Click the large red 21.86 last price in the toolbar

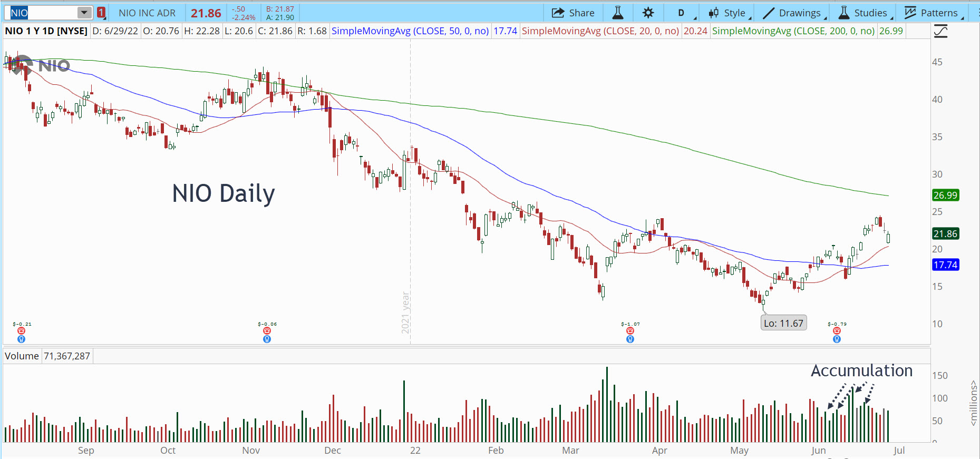[x=206, y=13]
